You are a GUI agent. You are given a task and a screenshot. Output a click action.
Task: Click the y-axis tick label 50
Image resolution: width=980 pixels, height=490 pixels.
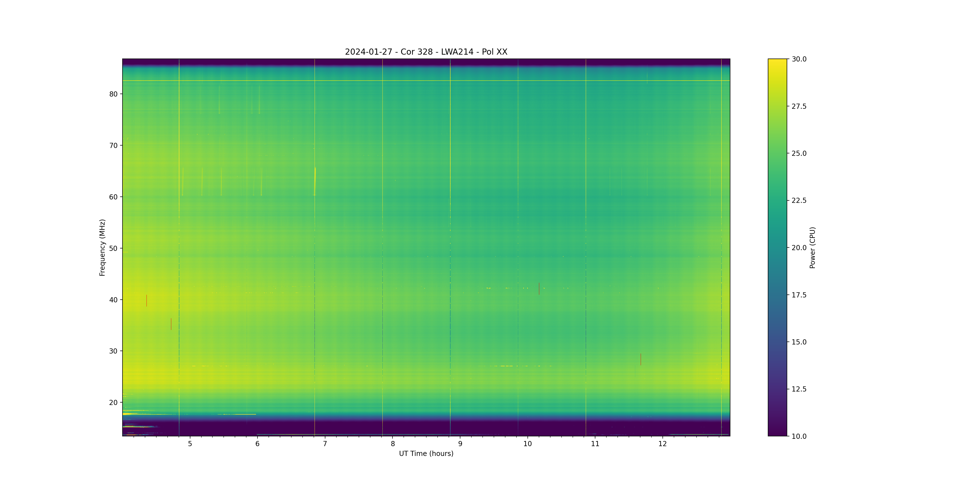(x=113, y=248)
